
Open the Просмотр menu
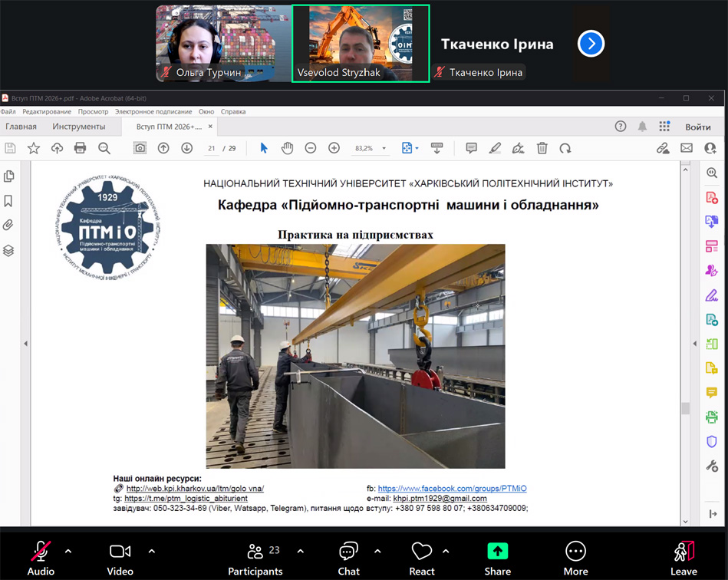[93, 111]
